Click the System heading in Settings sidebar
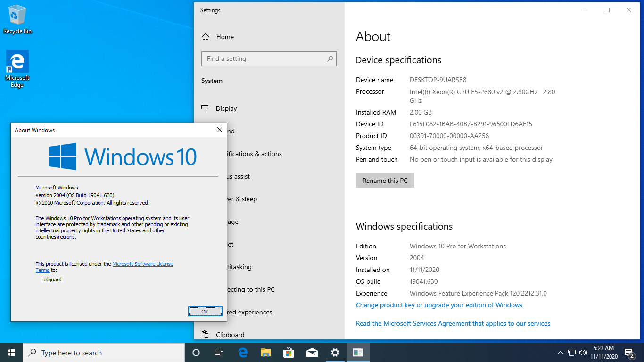Screen dimensions: 644x362 point(212,81)
